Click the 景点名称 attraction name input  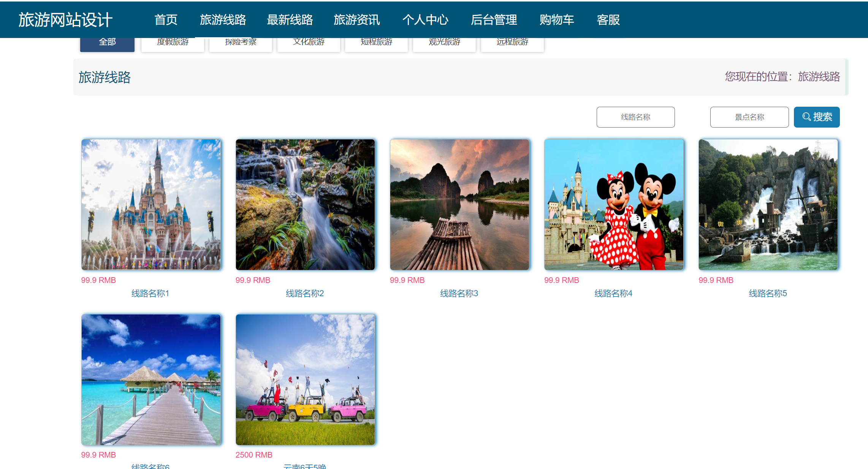[x=749, y=117]
